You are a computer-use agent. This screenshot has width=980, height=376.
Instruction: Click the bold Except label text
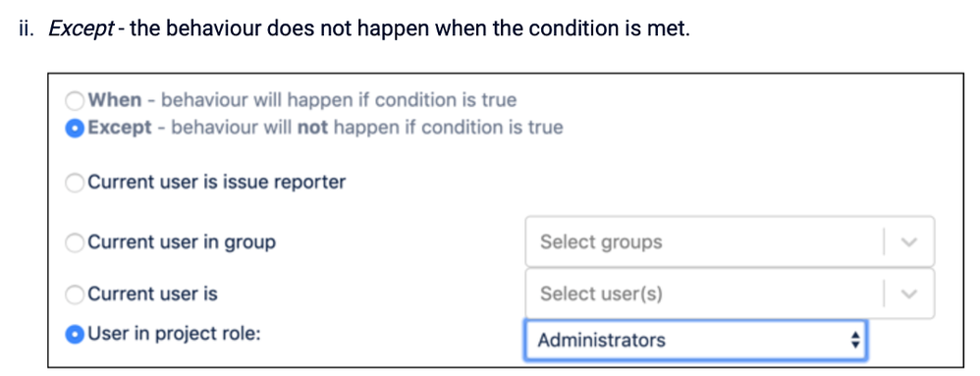point(120,128)
